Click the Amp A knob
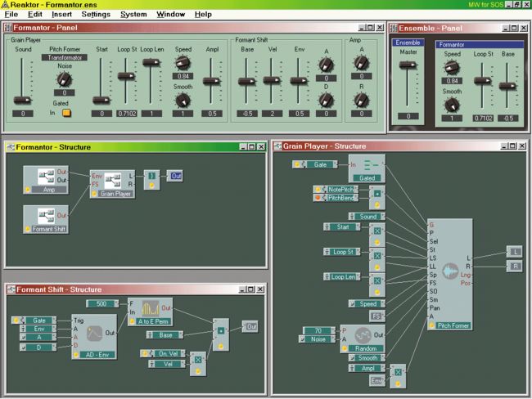 361,63
